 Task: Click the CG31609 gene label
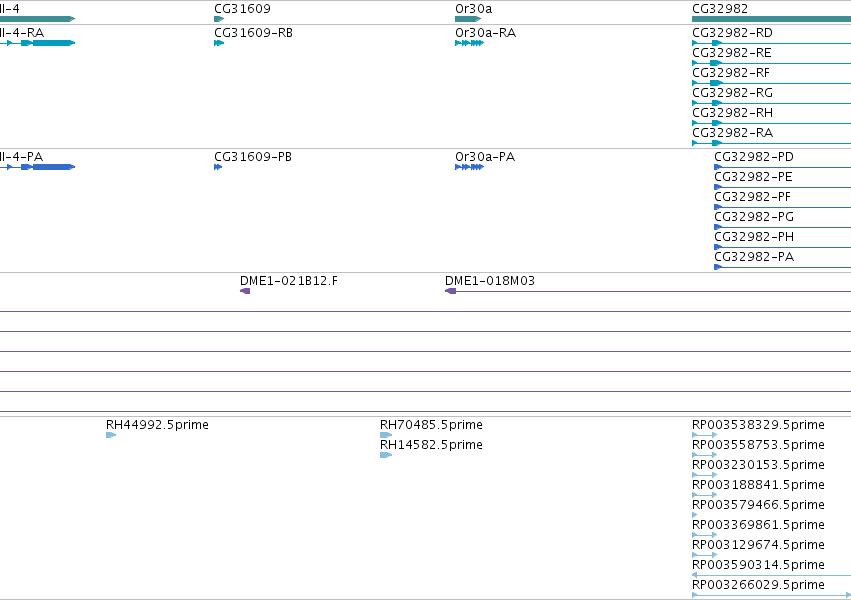242,9
